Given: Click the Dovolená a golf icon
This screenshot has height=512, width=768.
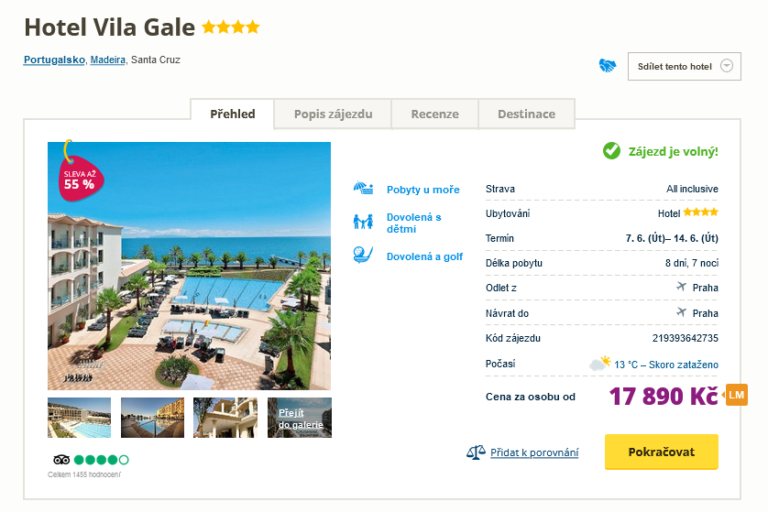Looking at the screenshot, I should pos(362,255).
